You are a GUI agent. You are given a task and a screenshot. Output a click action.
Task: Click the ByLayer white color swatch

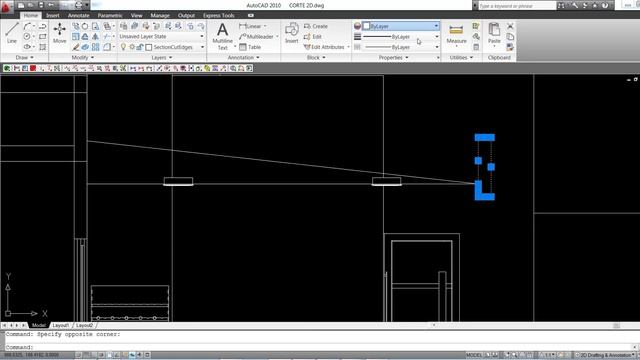click(366, 26)
